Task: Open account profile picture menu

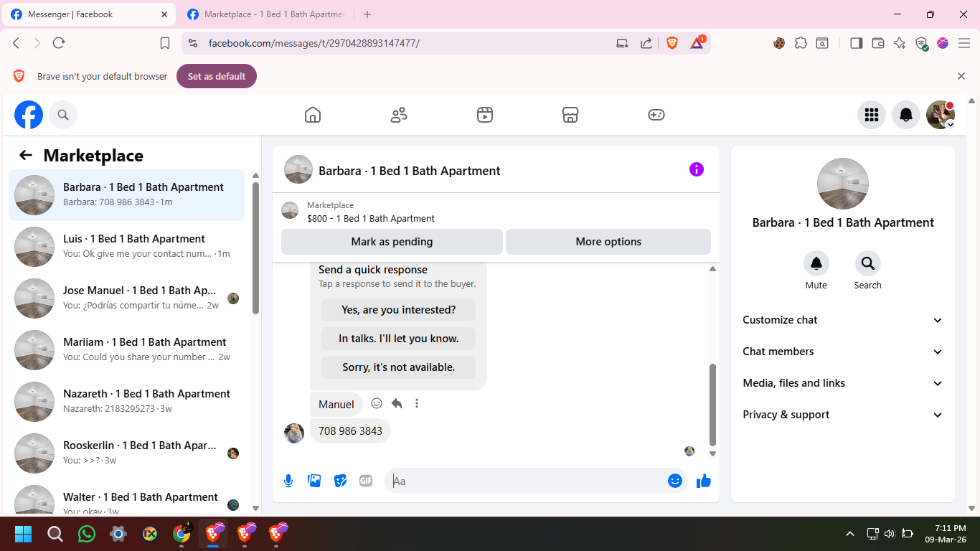Action: point(941,115)
